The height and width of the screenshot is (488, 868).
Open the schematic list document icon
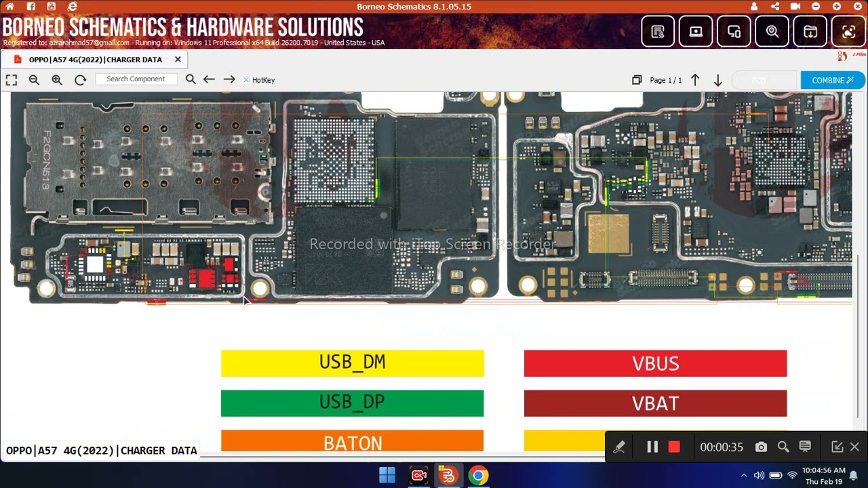[658, 31]
